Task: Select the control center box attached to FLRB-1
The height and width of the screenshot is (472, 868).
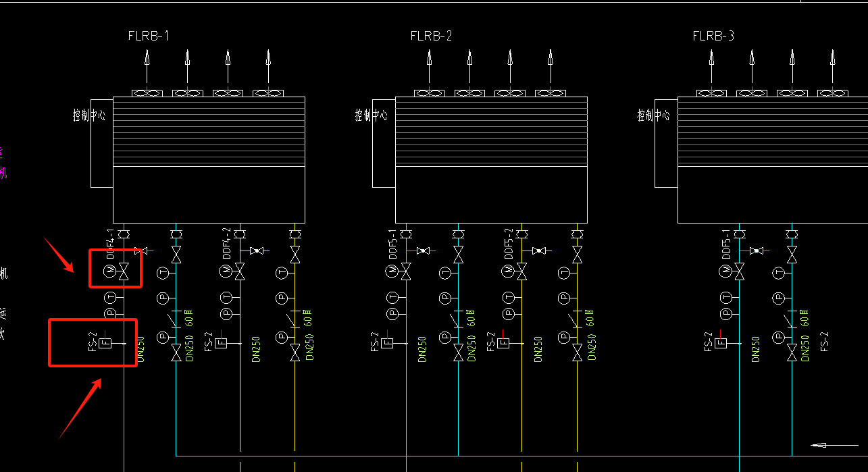Action: click(x=101, y=142)
